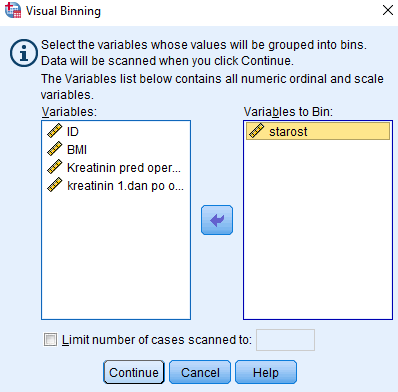Viewport: 398px width, 392px height.
Task: Click the ruler icon beside starost
Action: 256,131
